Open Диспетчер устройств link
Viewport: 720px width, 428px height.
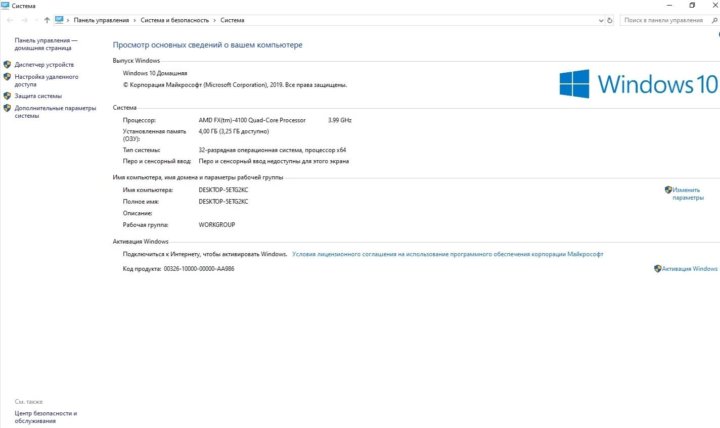click(x=44, y=64)
